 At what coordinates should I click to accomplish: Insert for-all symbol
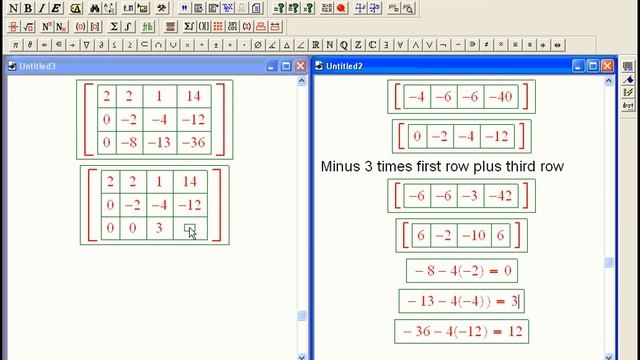[400, 45]
